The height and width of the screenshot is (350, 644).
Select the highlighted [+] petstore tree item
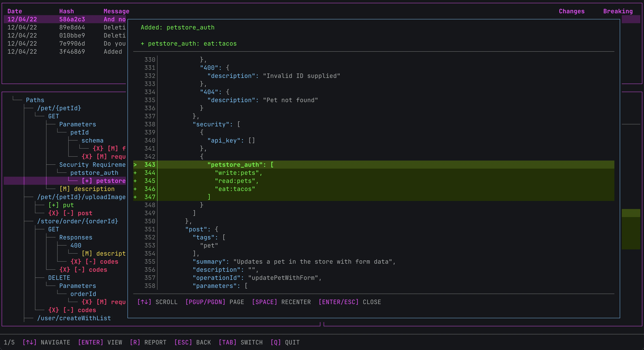(x=103, y=181)
